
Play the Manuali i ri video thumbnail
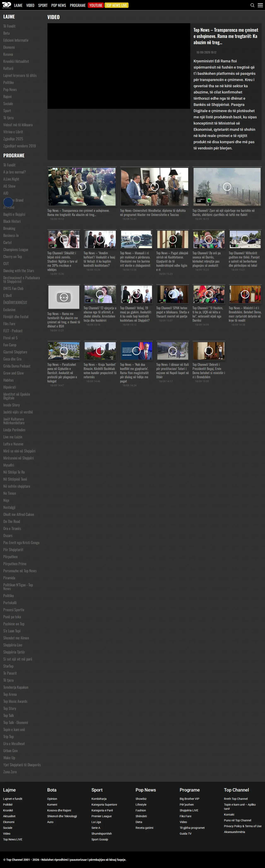pyautogui.click(x=136, y=239)
